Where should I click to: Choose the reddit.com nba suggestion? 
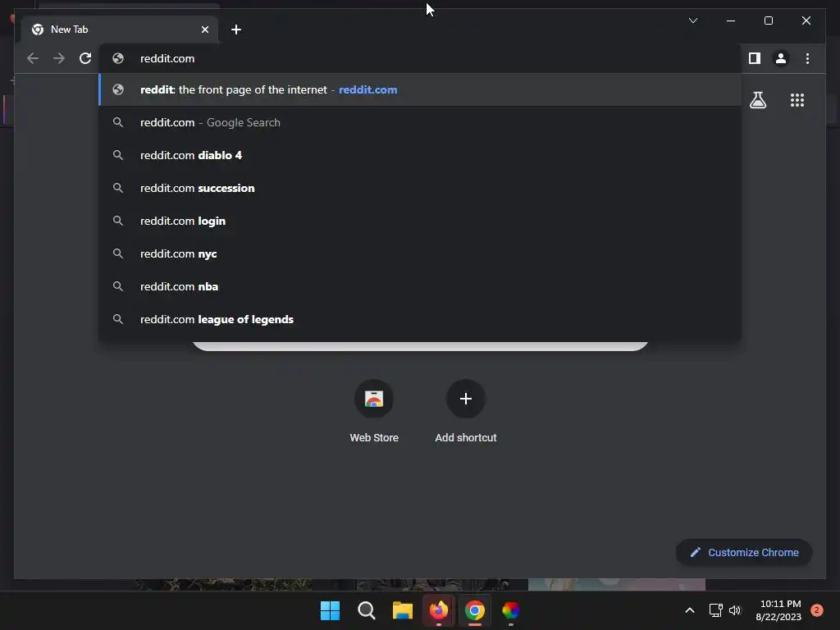[420, 286]
